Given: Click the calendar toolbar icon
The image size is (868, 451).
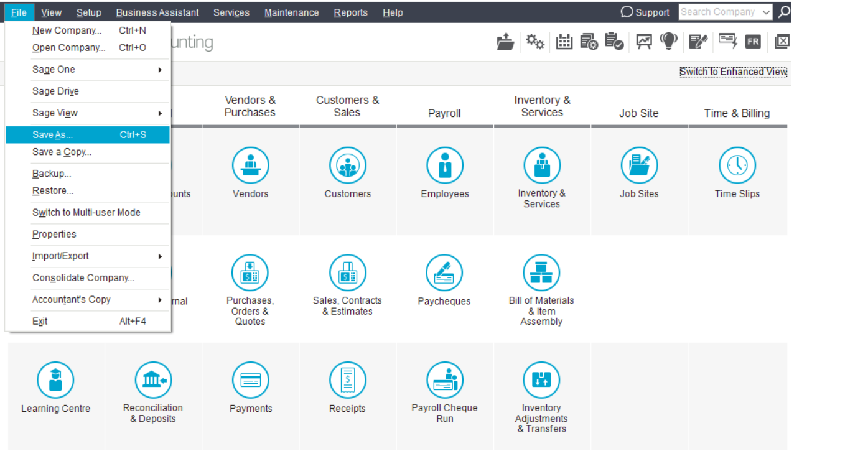Looking at the screenshot, I should [x=564, y=42].
